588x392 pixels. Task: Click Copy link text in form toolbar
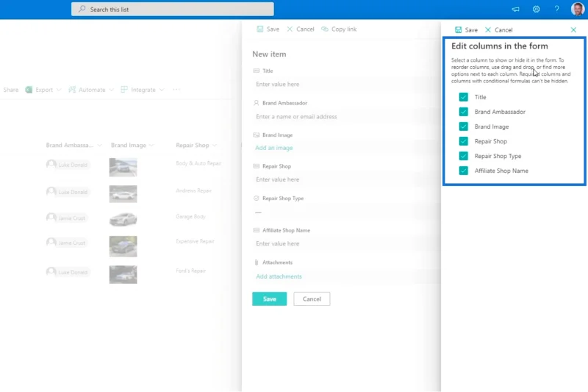tap(344, 29)
